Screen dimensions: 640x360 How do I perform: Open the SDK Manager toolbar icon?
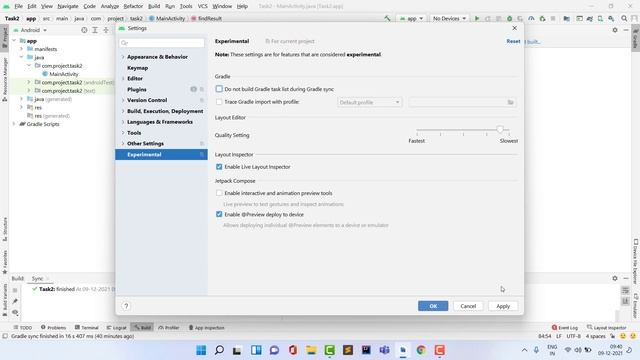click(x=611, y=18)
